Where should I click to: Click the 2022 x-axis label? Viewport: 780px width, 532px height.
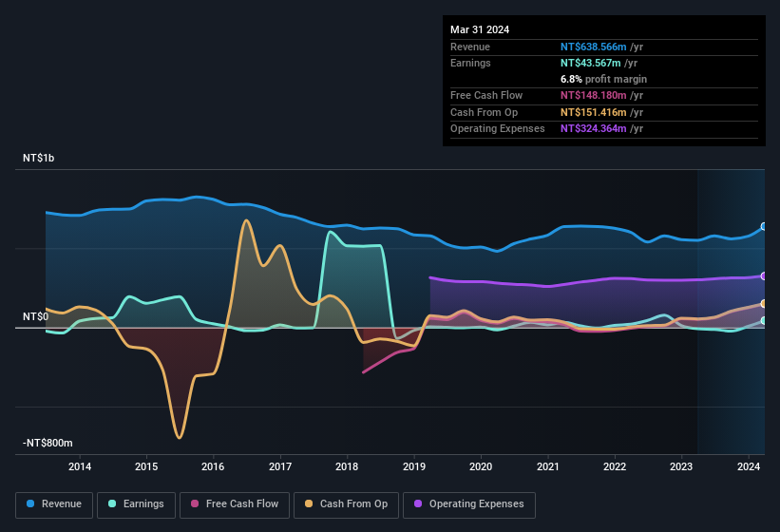(x=615, y=466)
